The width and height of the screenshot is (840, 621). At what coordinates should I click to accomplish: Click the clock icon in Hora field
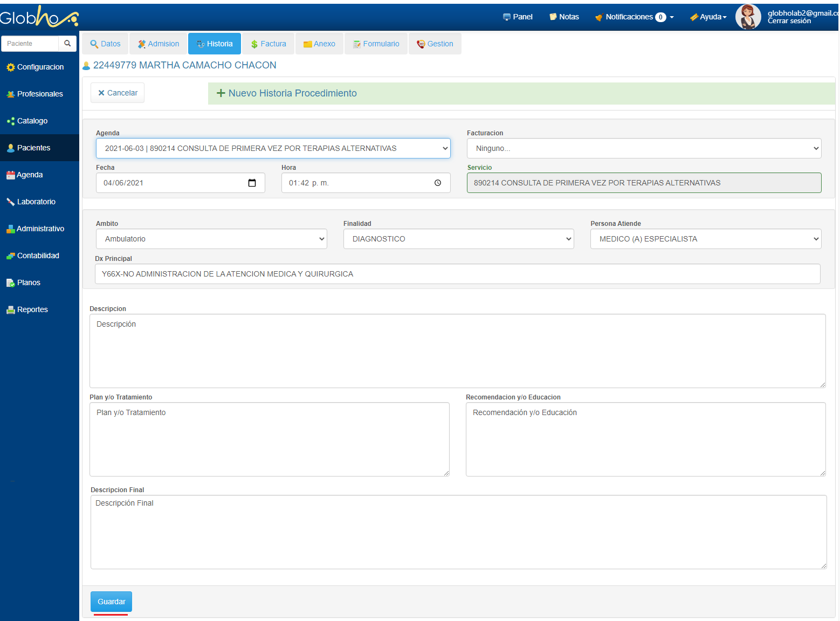pyautogui.click(x=438, y=183)
